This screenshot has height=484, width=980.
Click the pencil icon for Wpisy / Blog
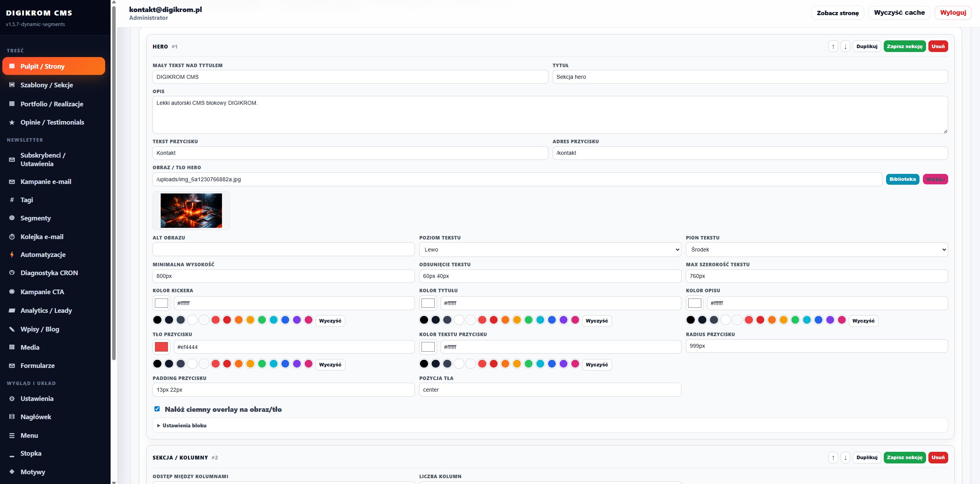(12, 329)
